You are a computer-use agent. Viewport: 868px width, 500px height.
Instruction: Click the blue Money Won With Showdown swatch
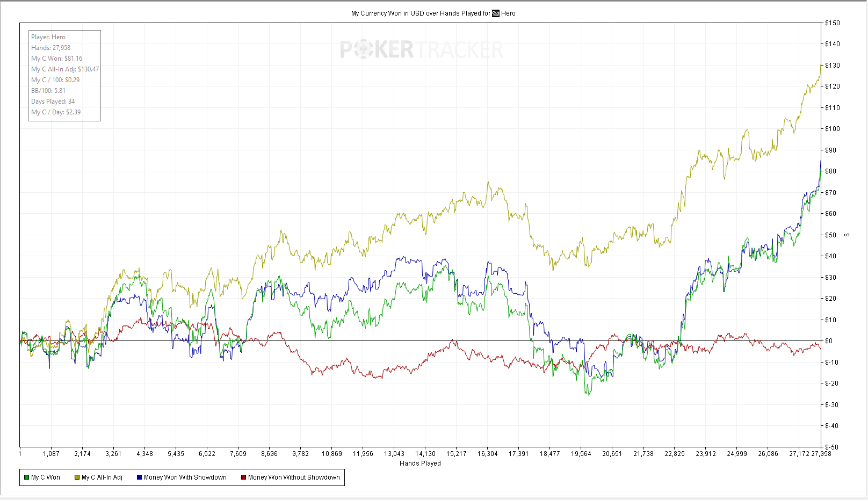pyautogui.click(x=139, y=477)
